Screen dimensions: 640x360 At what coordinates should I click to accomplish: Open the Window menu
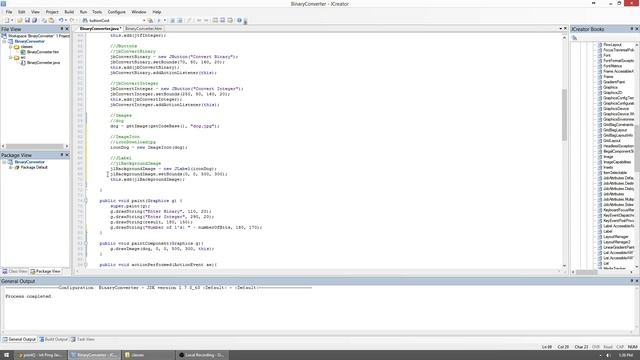tap(139, 12)
